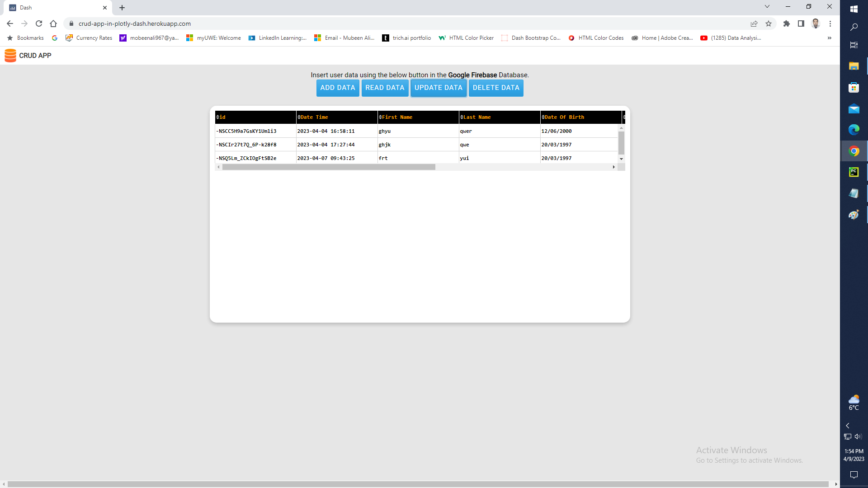Click the CRUD APP database logo icon
The width and height of the screenshot is (868, 488).
tap(10, 56)
